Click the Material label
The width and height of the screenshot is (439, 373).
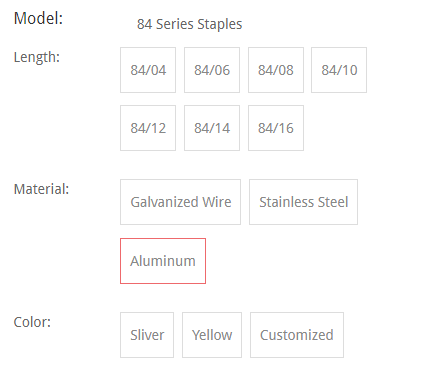click(x=41, y=189)
